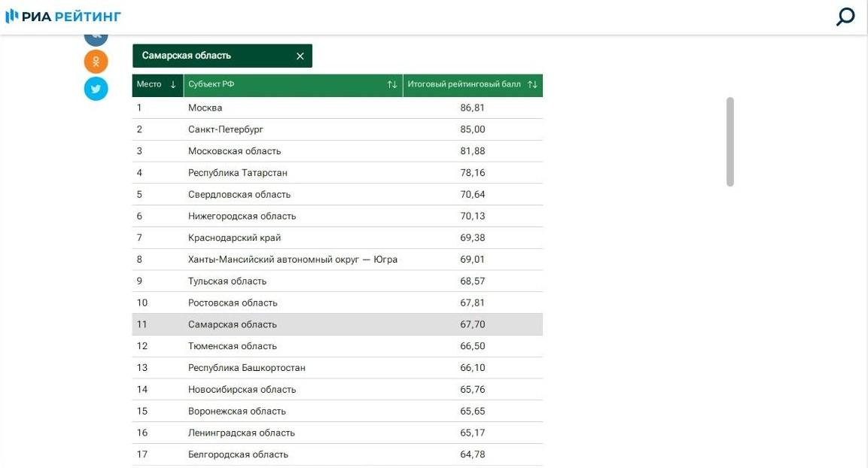The width and height of the screenshot is (868, 468).
Task: Toggle sort arrows in Субъект РФ column
Action: 392,85
